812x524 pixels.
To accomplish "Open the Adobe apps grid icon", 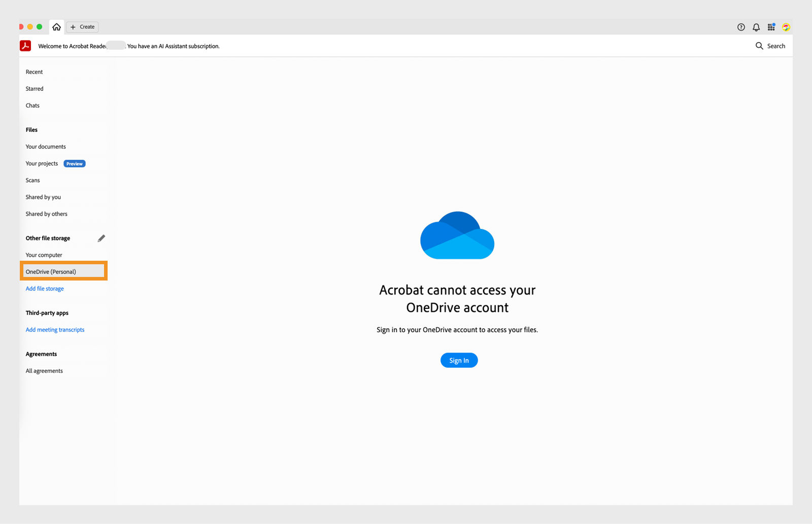I will click(x=771, y=27).
